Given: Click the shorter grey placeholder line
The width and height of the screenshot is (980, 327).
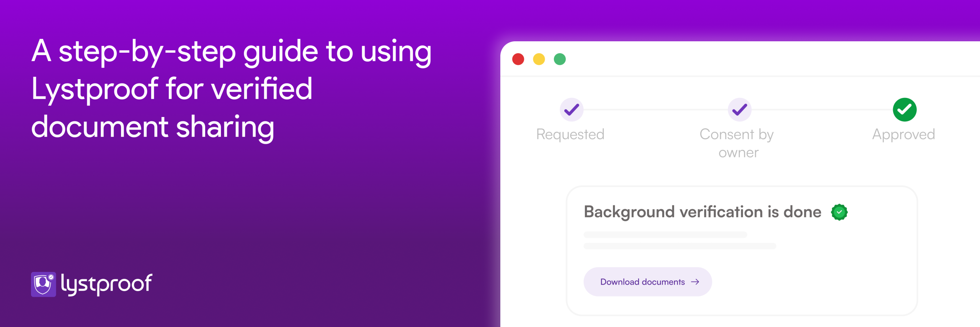Looking at the screenshot, I should [x=665, y=234].
